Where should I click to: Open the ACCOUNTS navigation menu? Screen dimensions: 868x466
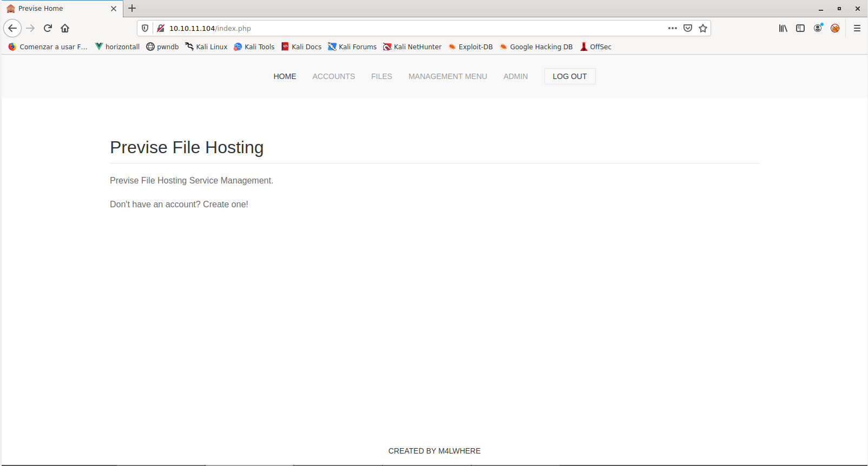pos(333,76)
